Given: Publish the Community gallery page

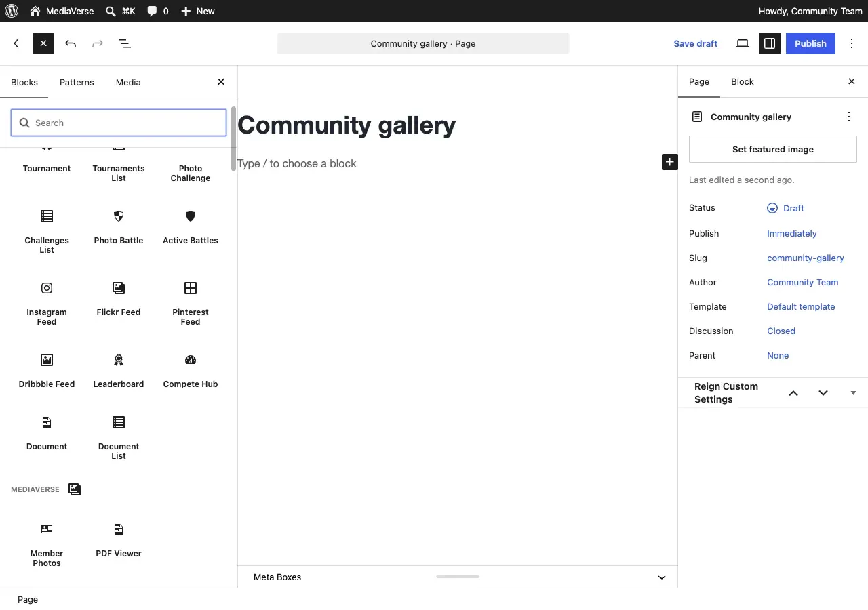Looking at the screenshot, I should [x=810, y=43].
